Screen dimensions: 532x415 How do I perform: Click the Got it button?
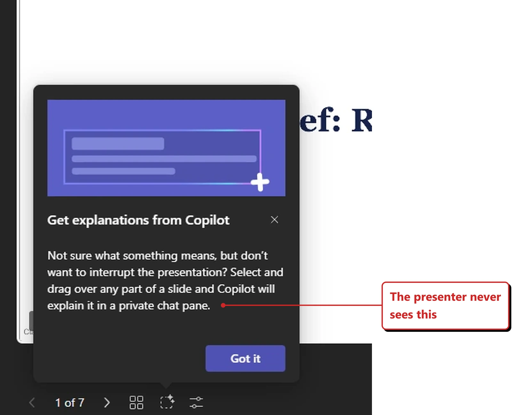(245, 358)
